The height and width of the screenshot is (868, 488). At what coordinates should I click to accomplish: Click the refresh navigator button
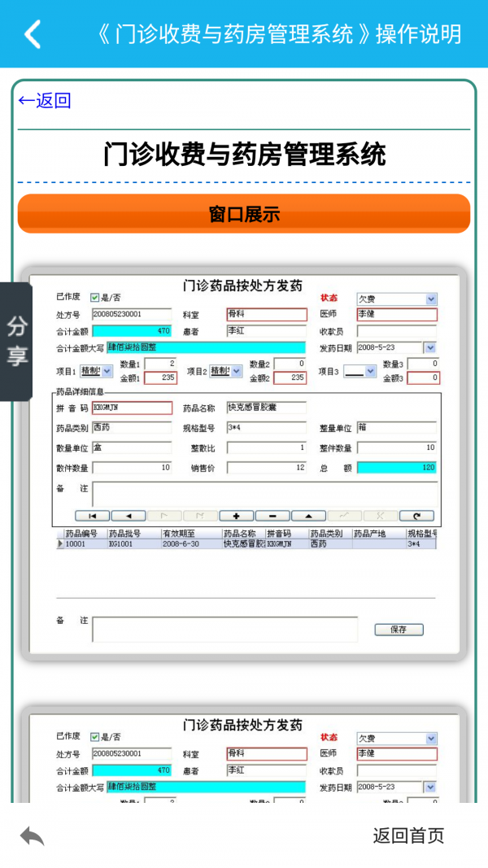416,516
